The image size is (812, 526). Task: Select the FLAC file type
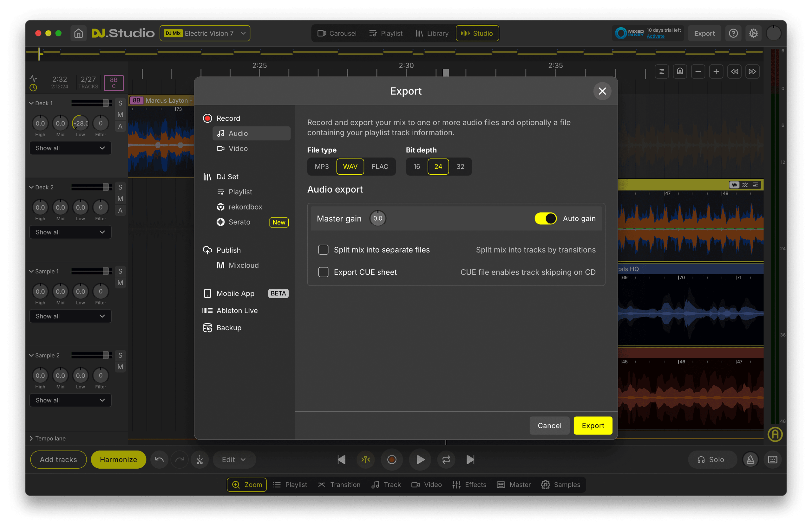point(380,166)
